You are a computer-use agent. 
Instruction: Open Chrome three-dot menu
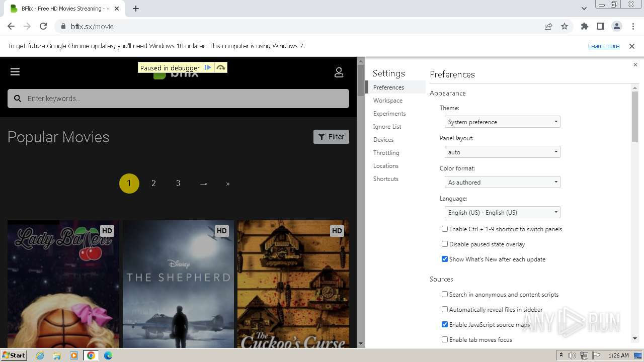[x=632, y=26]
